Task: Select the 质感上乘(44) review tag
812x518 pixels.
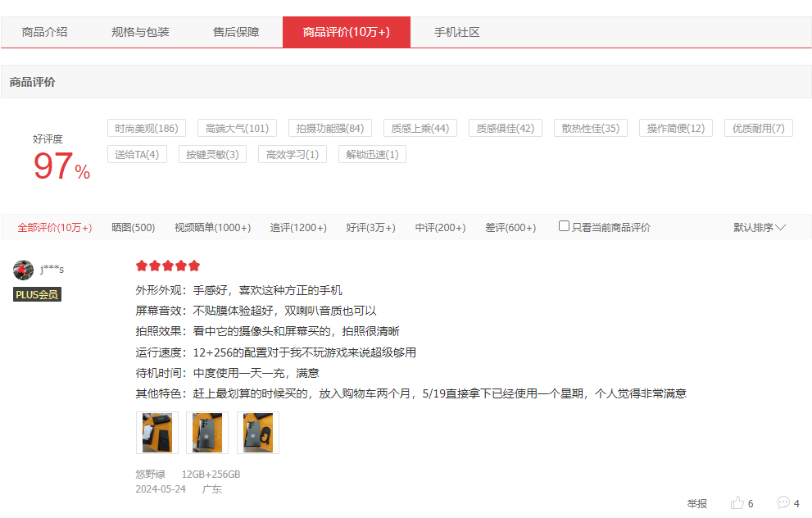Action: click(x=420, y=128)
